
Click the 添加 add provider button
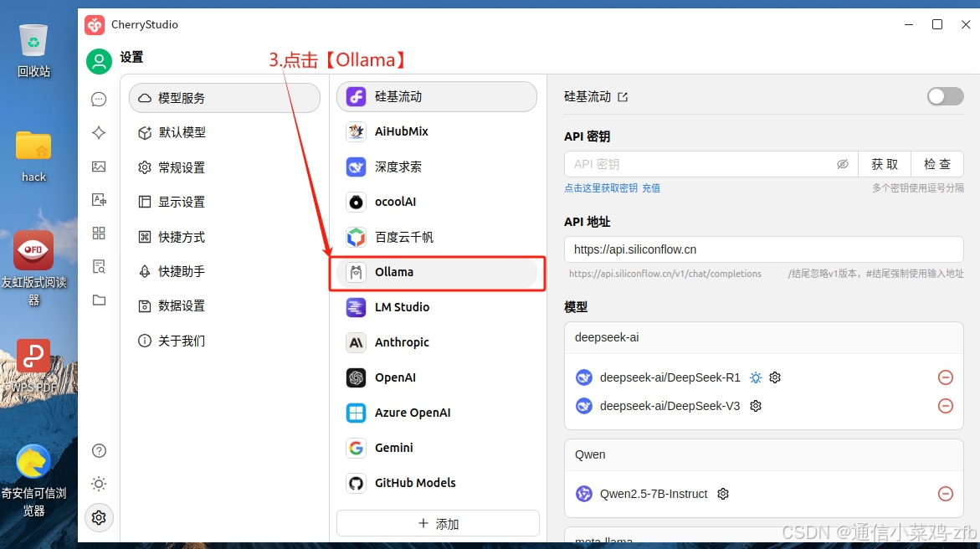pyautogui.click(x=438, y=523)
